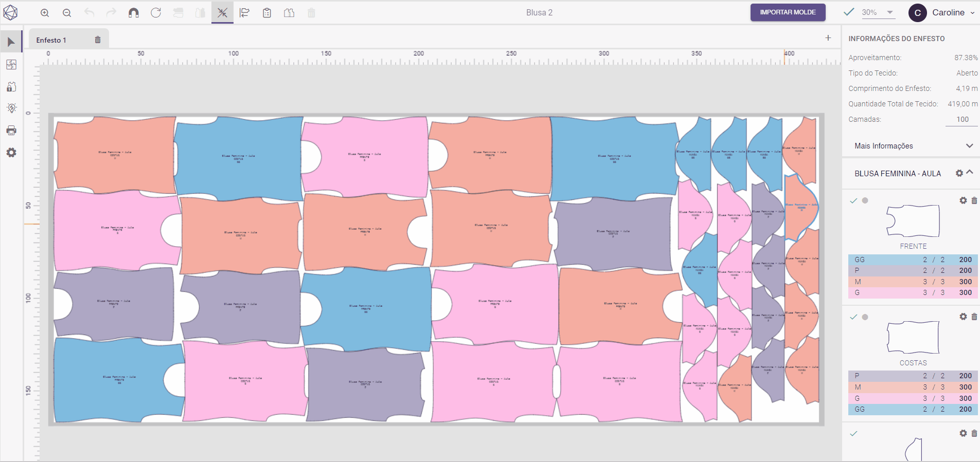Add a new enfesto with plus icon

coord(828,38)
